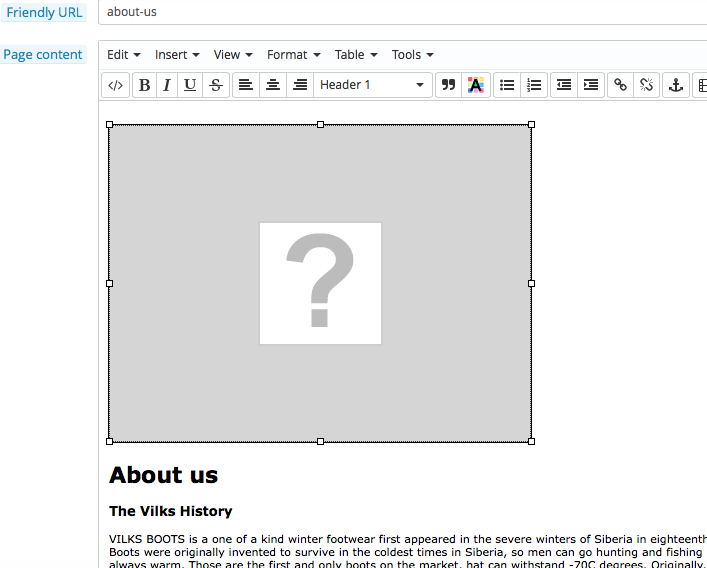Open the Format menu
Image resolution: width=707 pixels, height=568 pixels.
click(294, 55)
